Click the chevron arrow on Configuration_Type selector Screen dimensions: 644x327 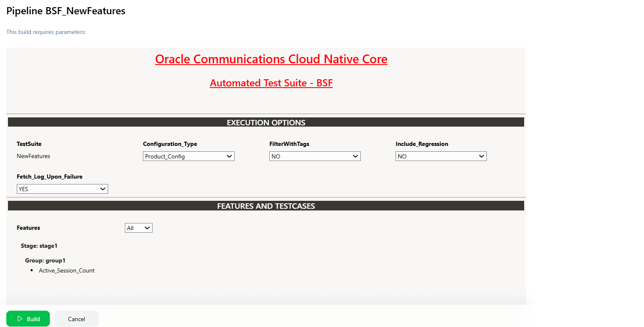230,156
